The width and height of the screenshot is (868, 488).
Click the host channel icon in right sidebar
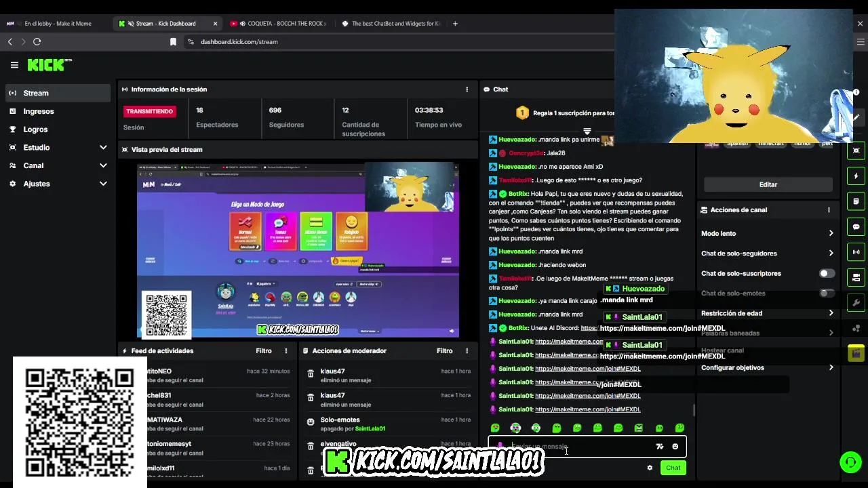pyautogui.click(x=856, y=277)
